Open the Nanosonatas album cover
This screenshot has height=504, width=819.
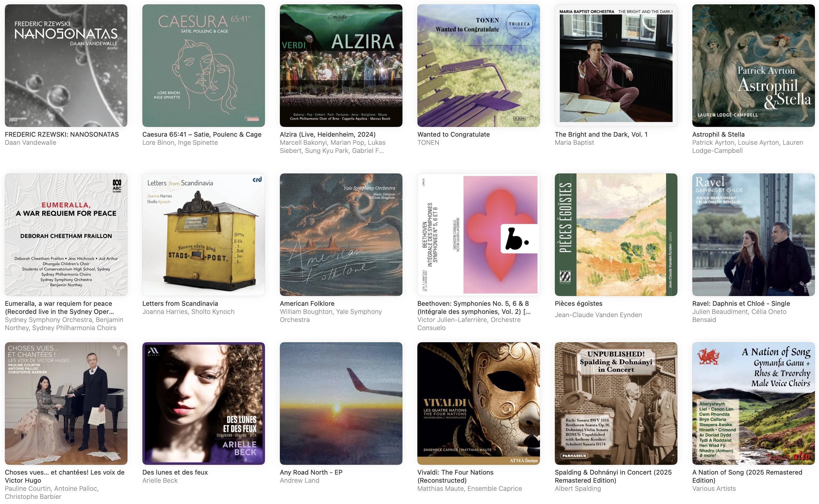(x=66, y=66)
